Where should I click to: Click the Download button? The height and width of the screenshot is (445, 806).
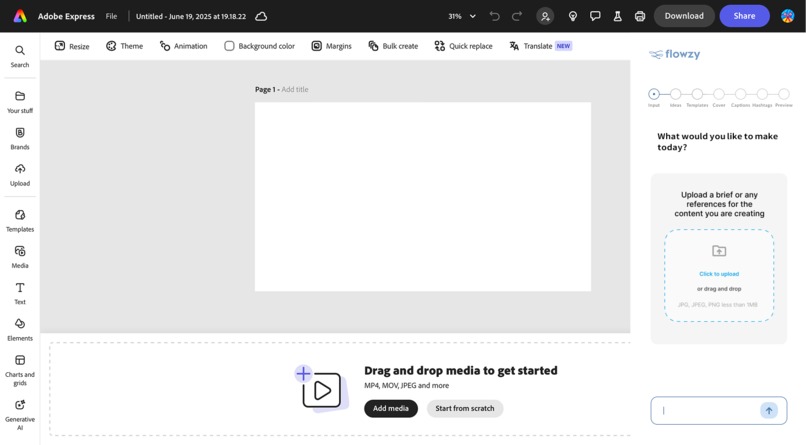pyautogui.click(x=684, y=16)
